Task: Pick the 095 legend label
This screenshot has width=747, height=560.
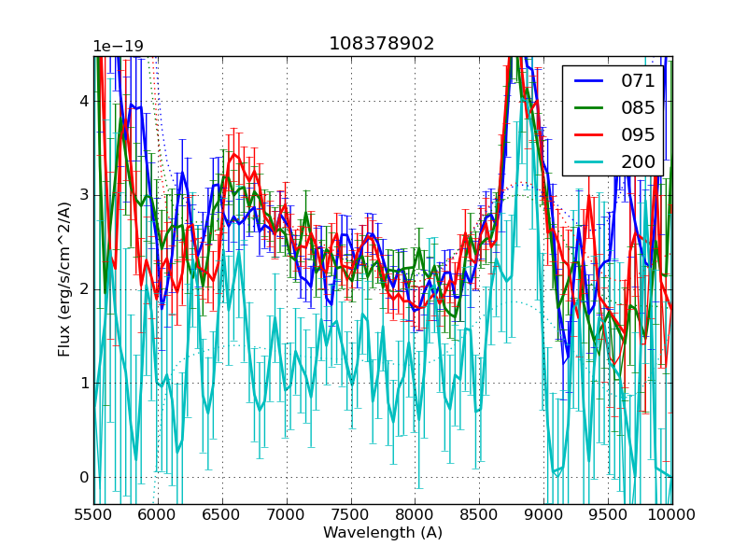Action: tap(638, 134)
